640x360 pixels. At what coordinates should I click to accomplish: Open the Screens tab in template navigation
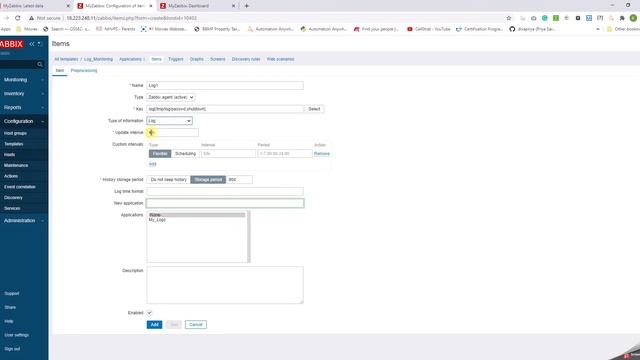(218, 59)
